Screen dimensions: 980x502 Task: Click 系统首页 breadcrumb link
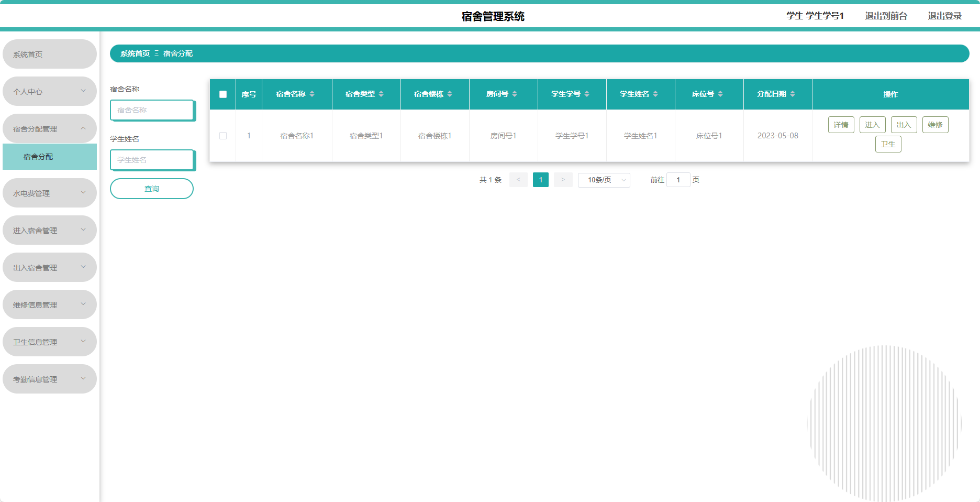coord(135,53)
